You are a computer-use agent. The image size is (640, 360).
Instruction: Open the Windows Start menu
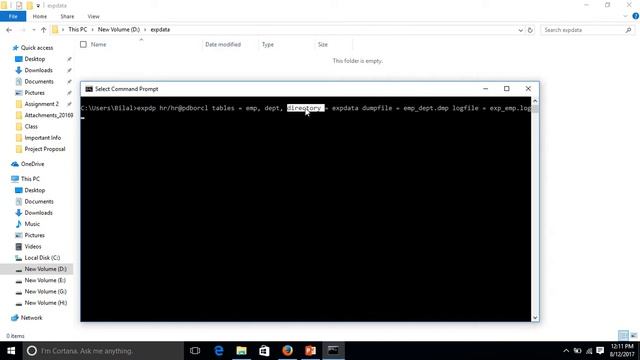(x=11, y=351)
